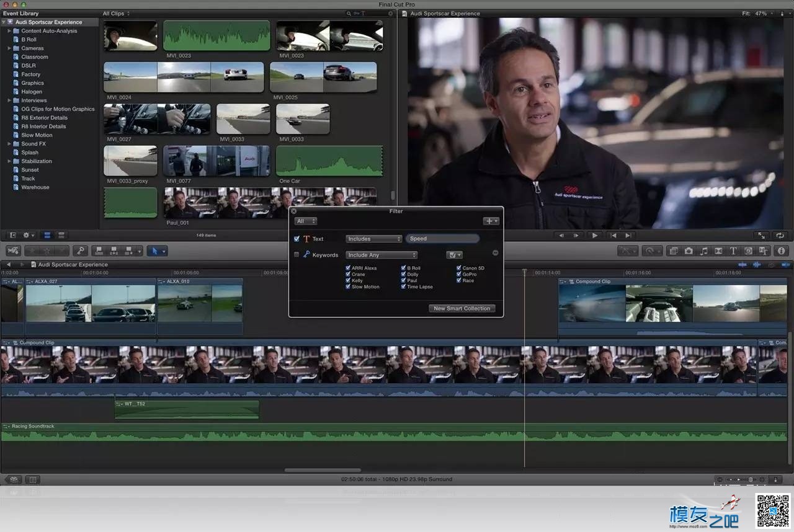Select Slow Motion keyword collection
The height and width of the screenshot is (532, 794).
[x=37, y=135]
